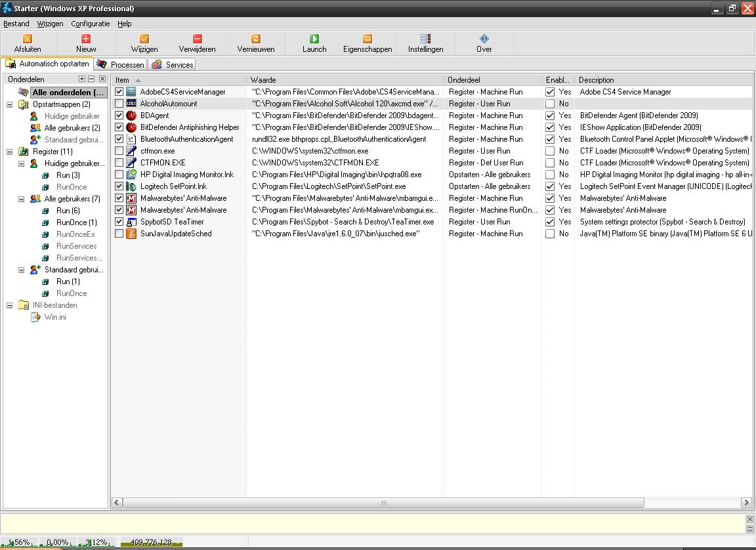The height and width of the screenshot is (550, 756).
Task: Click the Alle onderdelen tree icon
Action: point(24,92)
